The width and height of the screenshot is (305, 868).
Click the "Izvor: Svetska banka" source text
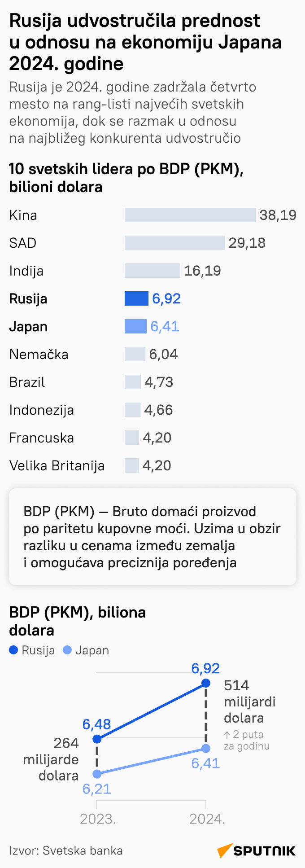click(66, 850)
